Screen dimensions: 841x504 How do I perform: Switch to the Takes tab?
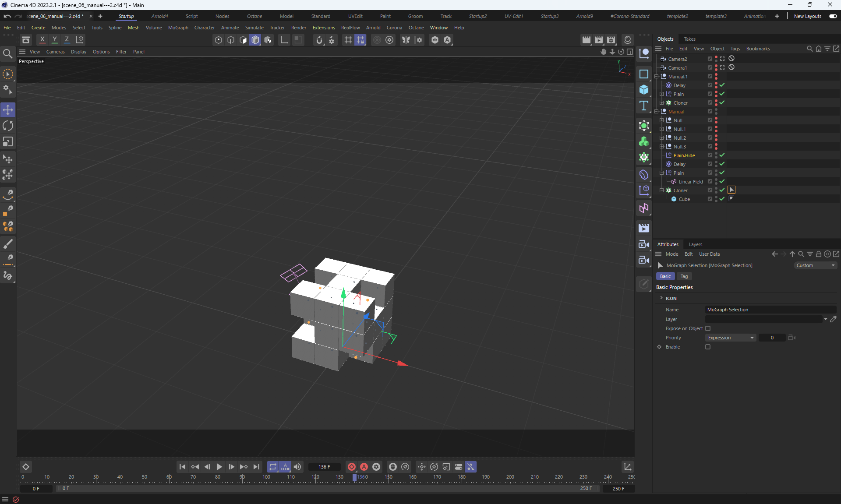coord(689,39)
